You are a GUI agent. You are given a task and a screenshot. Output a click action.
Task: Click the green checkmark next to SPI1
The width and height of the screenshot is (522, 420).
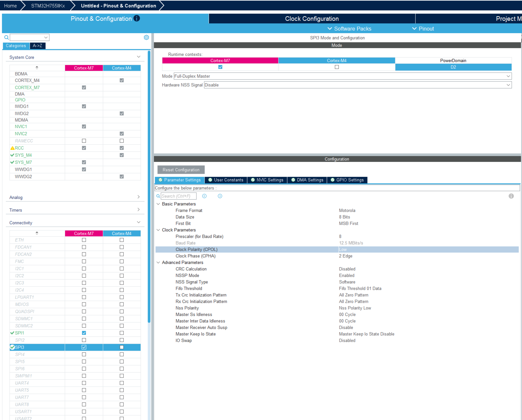pyautogui.click(x=12, y=333)
